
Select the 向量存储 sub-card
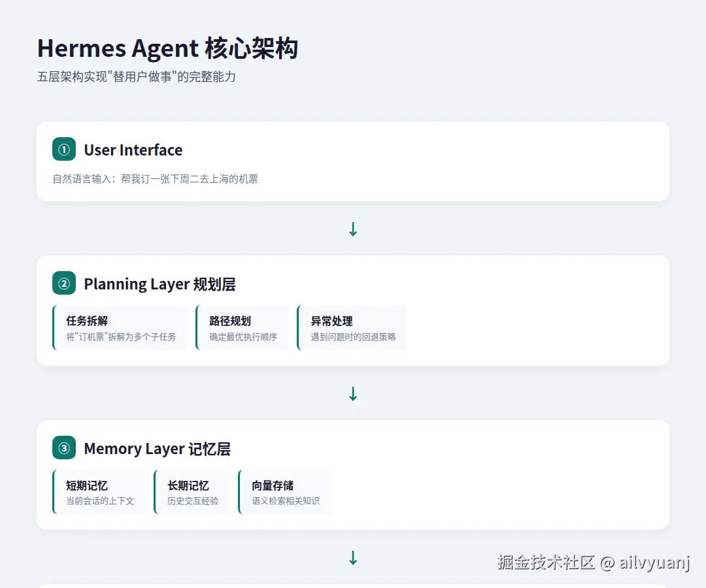pyautogui.click(x=285, y=493)
